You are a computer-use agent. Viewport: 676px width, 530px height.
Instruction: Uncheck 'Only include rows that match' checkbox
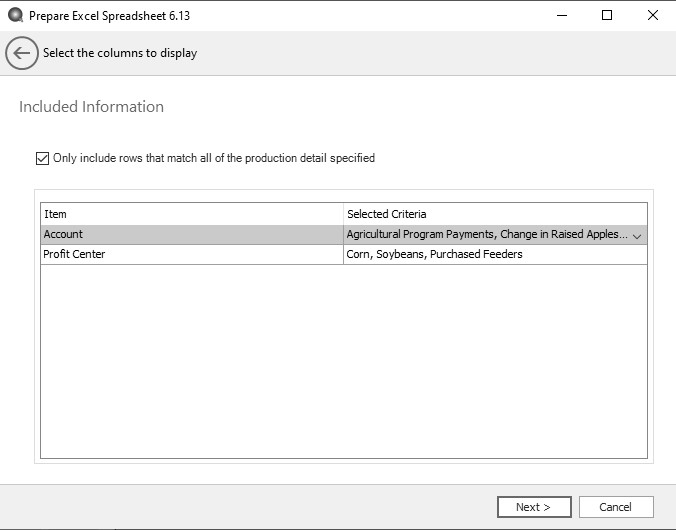[x=42, y=158]
